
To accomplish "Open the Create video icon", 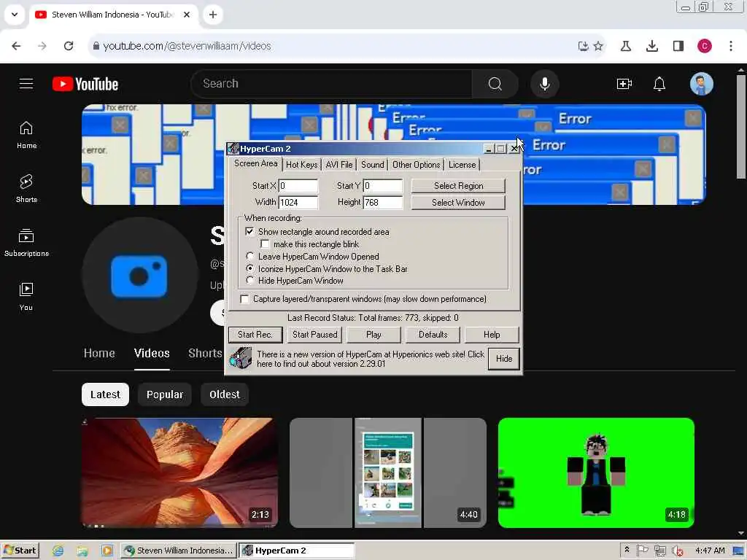I will click(x=624, y=84).
